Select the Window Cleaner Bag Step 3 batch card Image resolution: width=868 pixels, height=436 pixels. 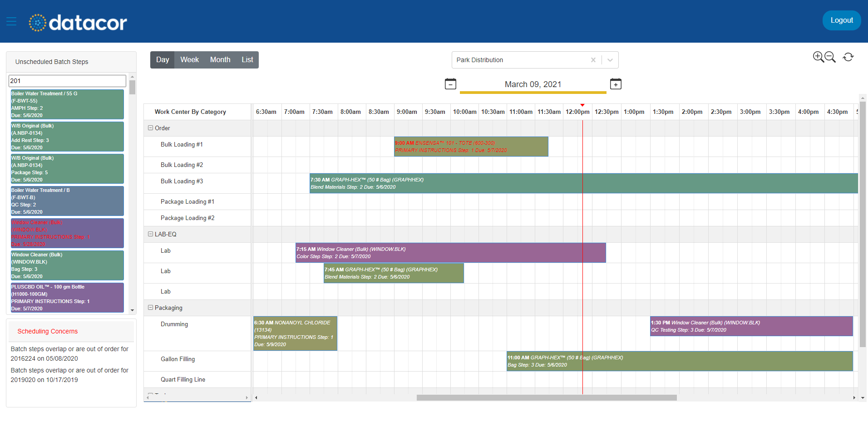pyautogui.click(x=67, y=265)
